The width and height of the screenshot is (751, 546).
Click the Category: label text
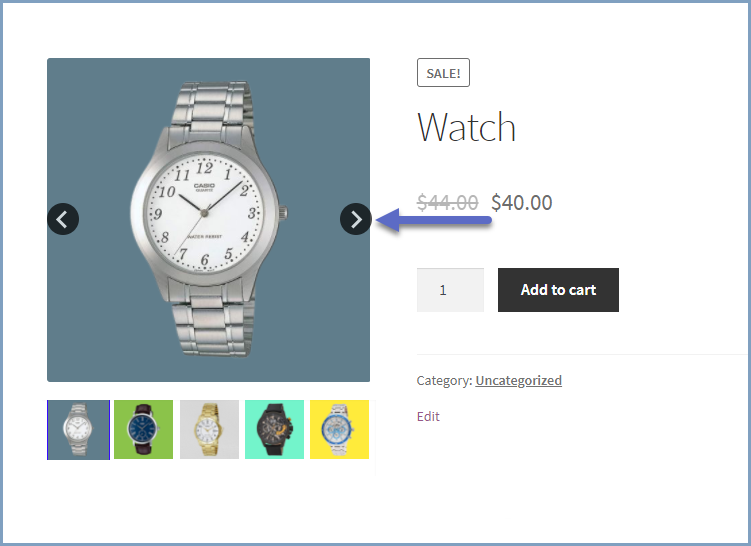pos(444,380)
